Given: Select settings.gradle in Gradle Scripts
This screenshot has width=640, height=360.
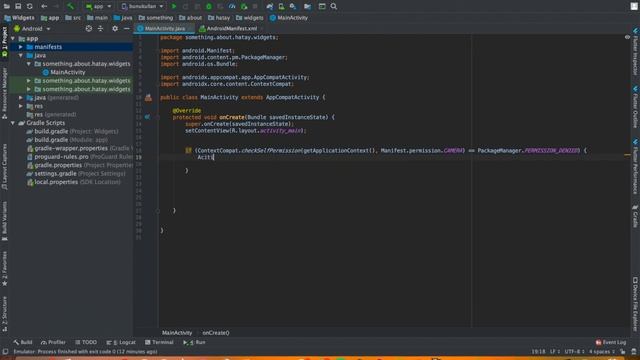Looking at the screenshot, I should coord(76,173).
